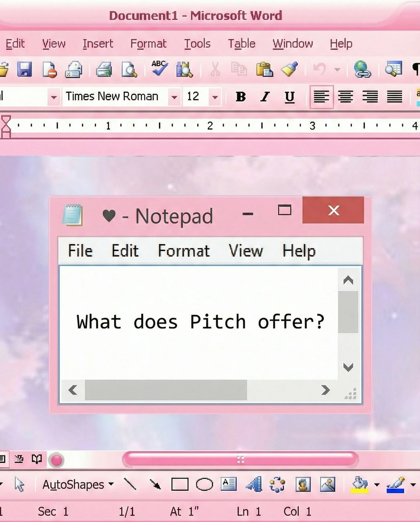Open the Style dropdown arrow

coord(54,97)
